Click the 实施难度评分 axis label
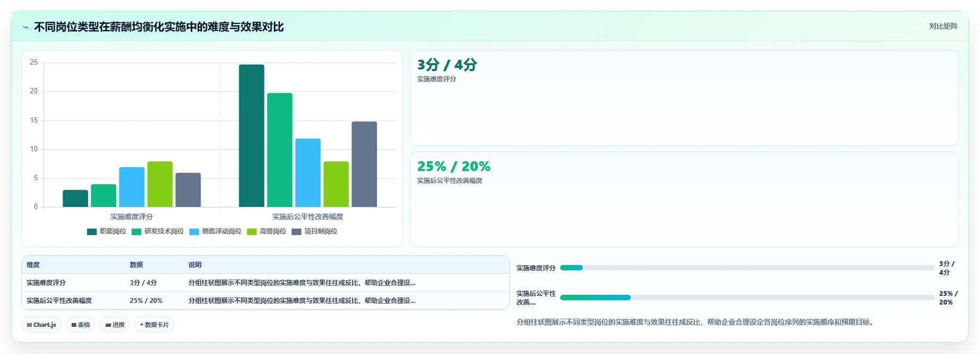Screen dimensions: 980x354 tap(131, 217)
